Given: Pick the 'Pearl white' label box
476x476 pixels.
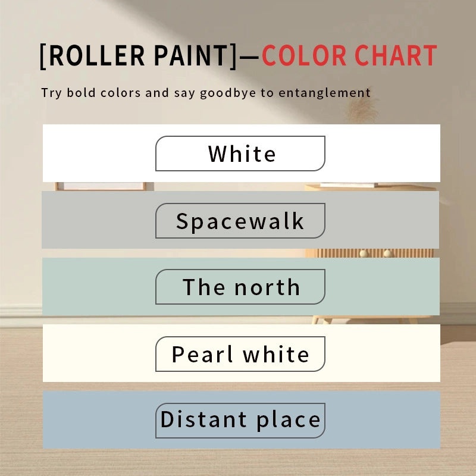Looking at the screenshot, I should pyautogui.click(x=240, y=354).
